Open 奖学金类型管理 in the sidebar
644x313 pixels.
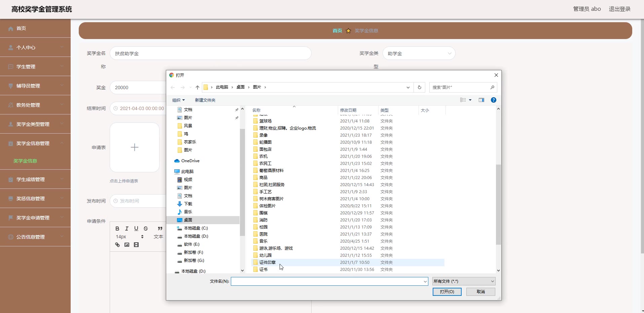35,124
